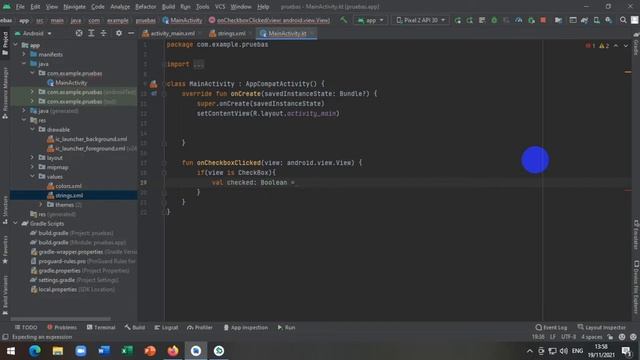
Task: Open the VCS menu
Action: 220,7
